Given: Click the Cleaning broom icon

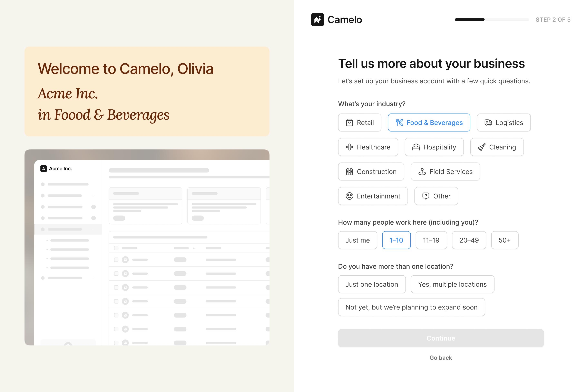Looking at the screenshot, I should (482, 147).
